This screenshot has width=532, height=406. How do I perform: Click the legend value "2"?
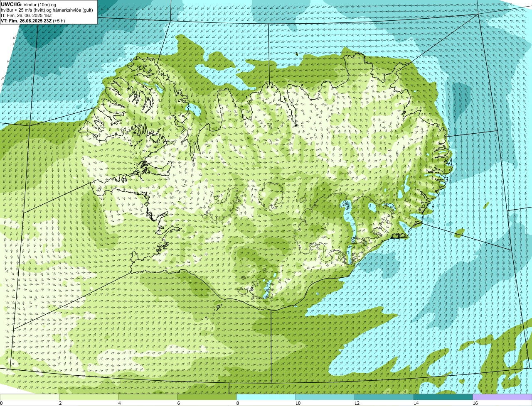tap(60, 403)
